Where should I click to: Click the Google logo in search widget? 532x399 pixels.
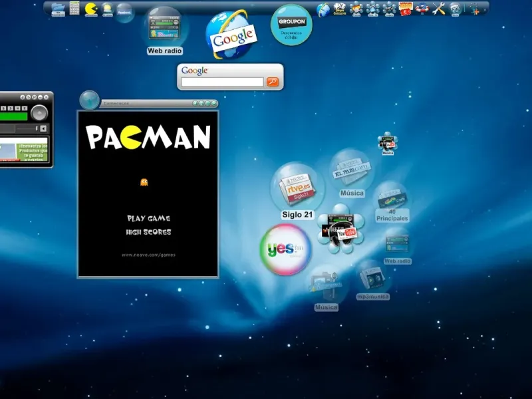194,70
